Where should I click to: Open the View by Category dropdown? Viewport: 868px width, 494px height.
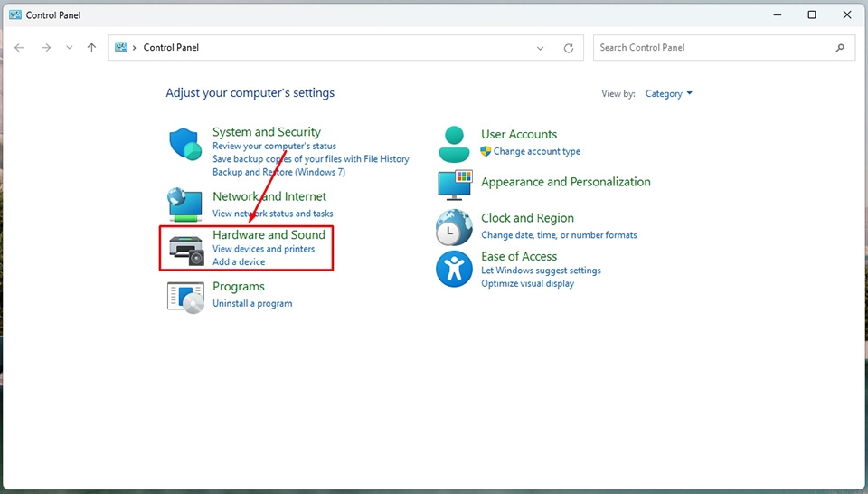[669, 93]
